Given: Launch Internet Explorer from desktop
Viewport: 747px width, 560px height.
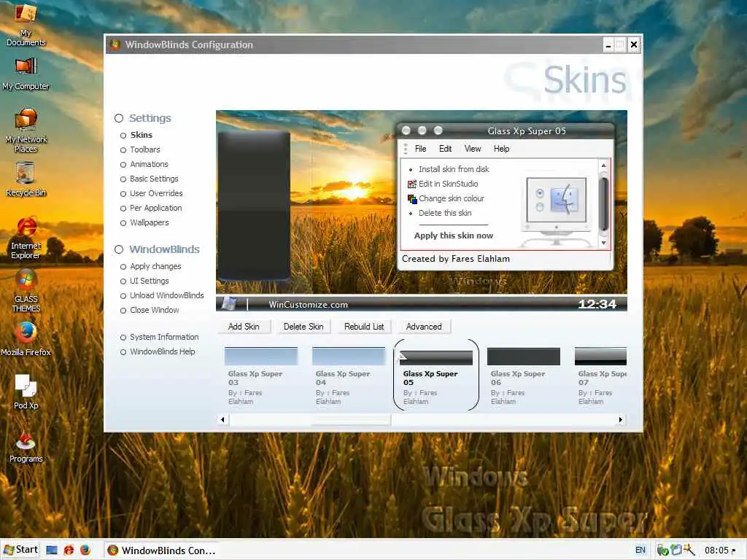Looking at the screenshot, I should (26, 238).
